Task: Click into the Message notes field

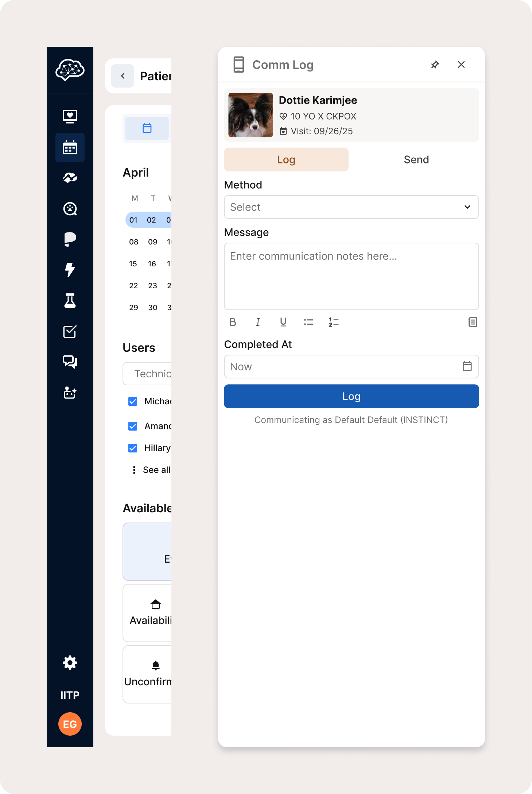Action: 351,276
